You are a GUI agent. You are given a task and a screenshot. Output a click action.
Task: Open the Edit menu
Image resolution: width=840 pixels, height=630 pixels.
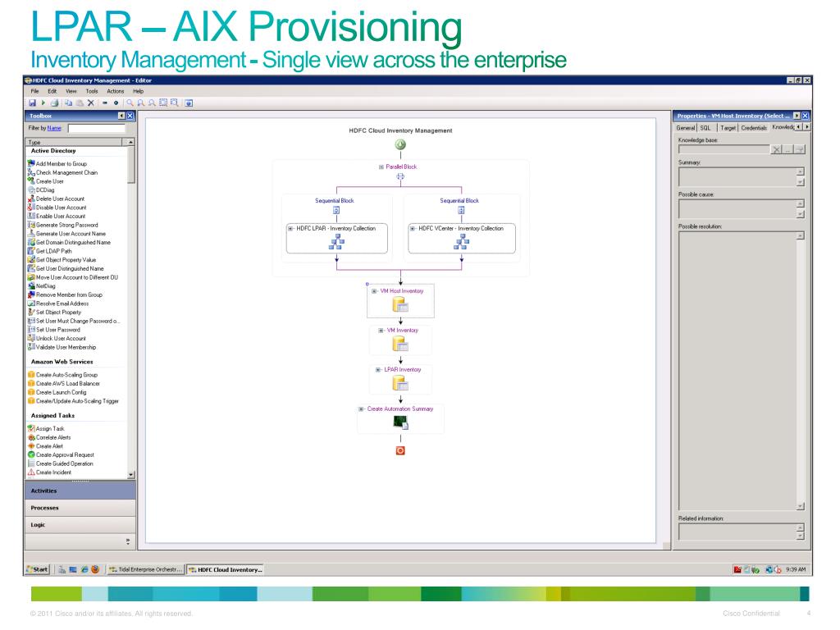[x=52, y=91]
